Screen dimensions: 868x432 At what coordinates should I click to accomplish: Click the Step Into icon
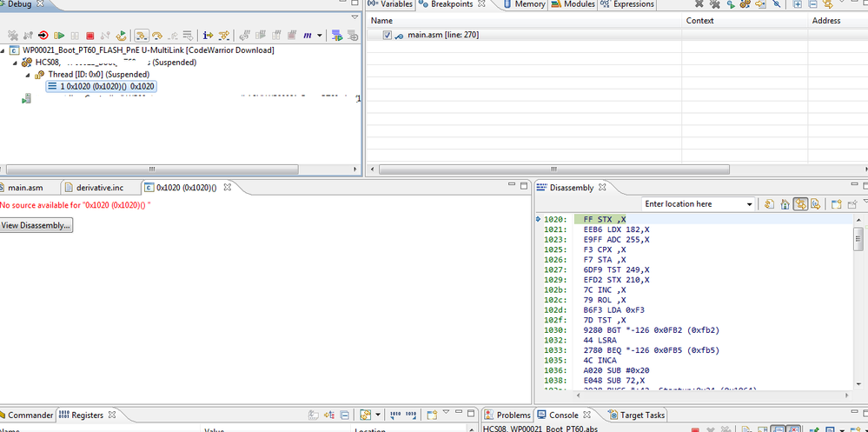pos(141,36)
